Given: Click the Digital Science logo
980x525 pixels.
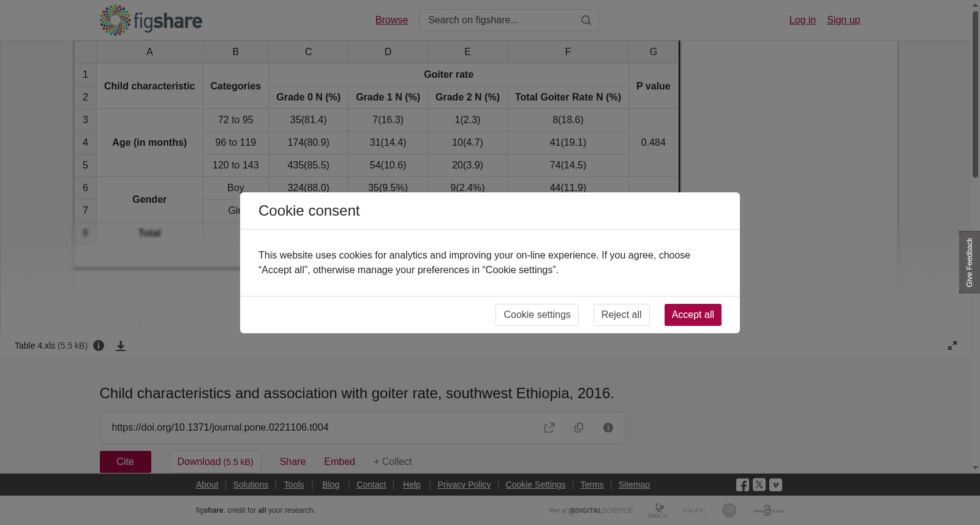Looking at the screenshot, I should (x=591, y=510).
